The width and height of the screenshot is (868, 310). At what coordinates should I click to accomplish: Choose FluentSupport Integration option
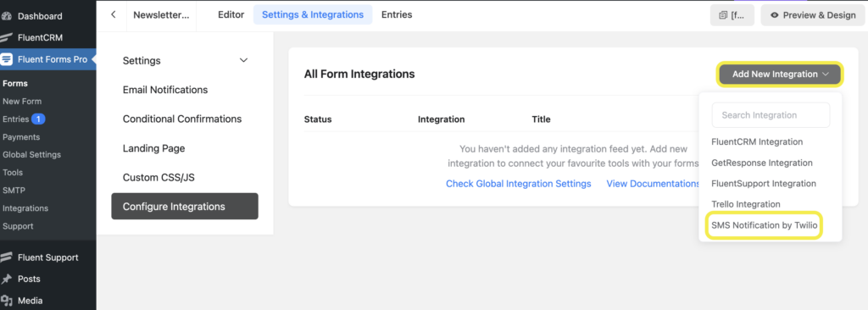[764, 183]
